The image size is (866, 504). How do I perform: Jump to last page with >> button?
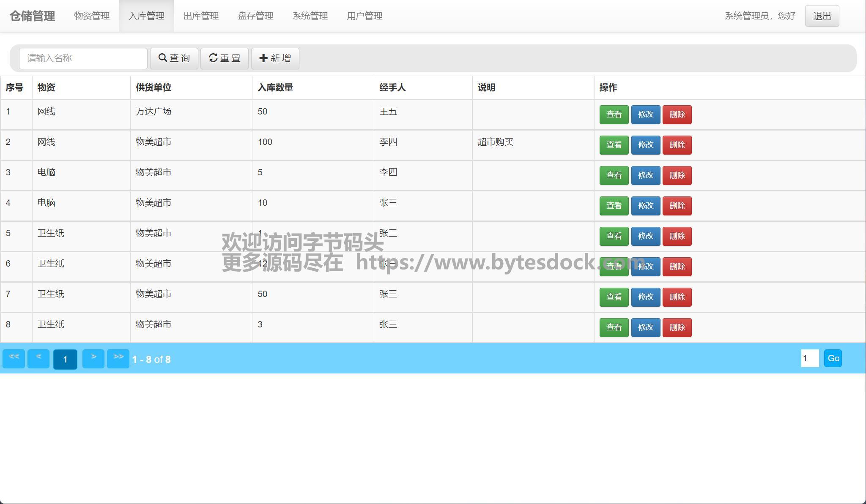click(118, 359)
